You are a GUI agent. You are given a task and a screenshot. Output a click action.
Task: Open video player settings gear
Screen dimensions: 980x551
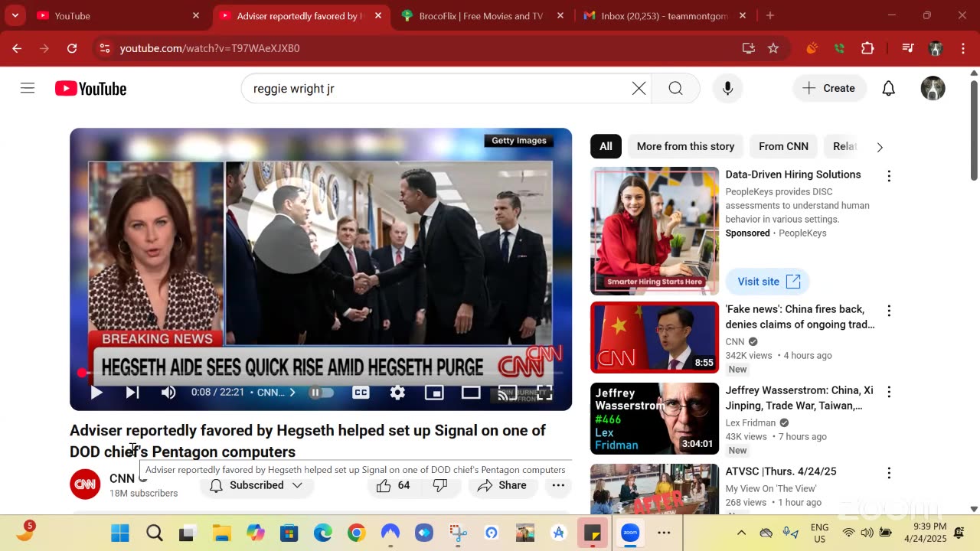click(x=397, y=393)
